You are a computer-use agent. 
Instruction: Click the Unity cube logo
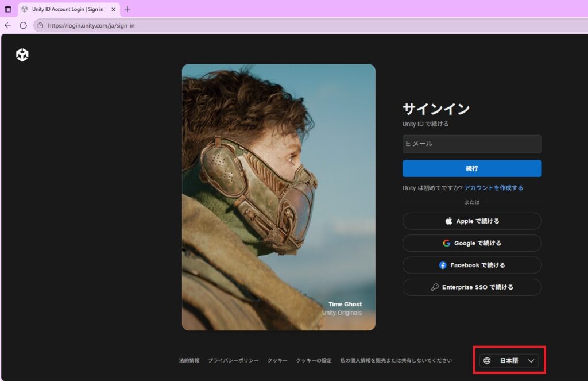click(x=22, y=55)
